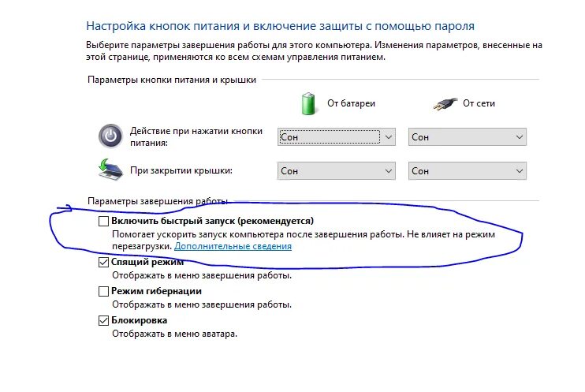Open lid close action dropdown when plugged in
The height and width of the screenshot is (392, 585).
pyautogui.click(x=467, y=171)
